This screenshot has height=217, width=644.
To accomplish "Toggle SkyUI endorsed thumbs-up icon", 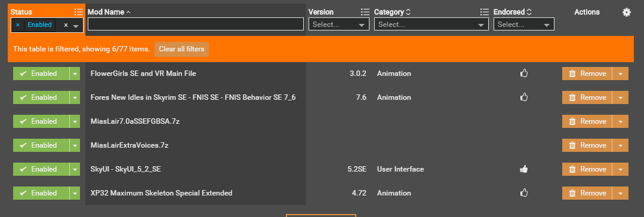I will coord(523,169).
